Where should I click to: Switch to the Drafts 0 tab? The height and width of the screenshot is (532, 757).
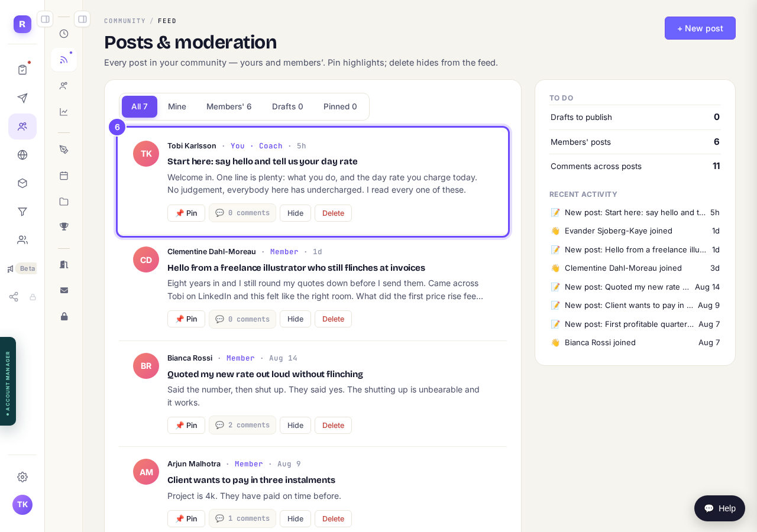(287, 106)
